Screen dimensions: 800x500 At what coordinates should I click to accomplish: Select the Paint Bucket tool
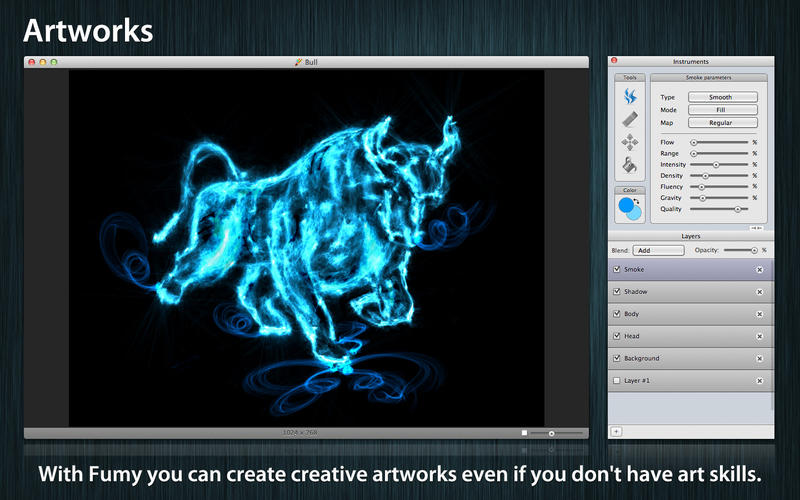pos(629,165)
